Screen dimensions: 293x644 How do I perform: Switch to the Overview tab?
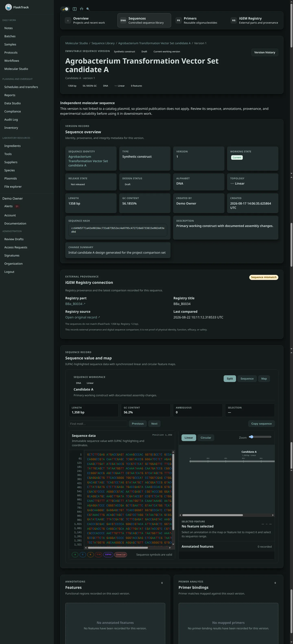pyautogui.click(x=89, y=21)
